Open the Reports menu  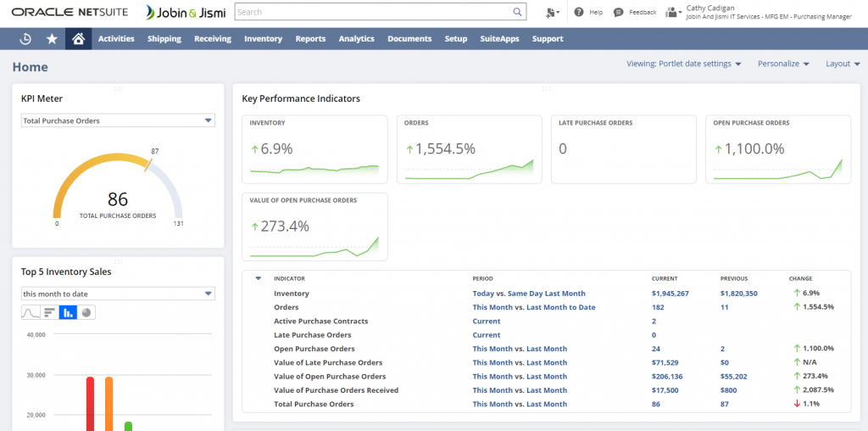click(x=310, y=39)
